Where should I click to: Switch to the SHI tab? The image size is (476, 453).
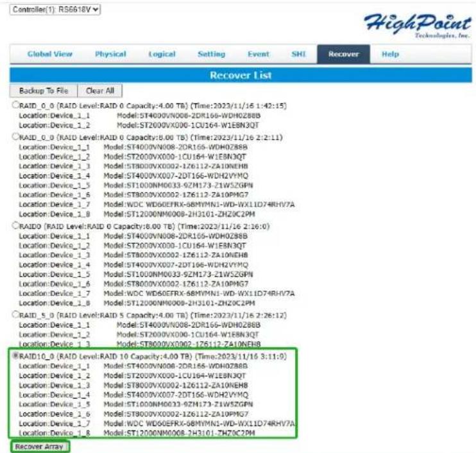pyautogui.click(x=298, y=54)
